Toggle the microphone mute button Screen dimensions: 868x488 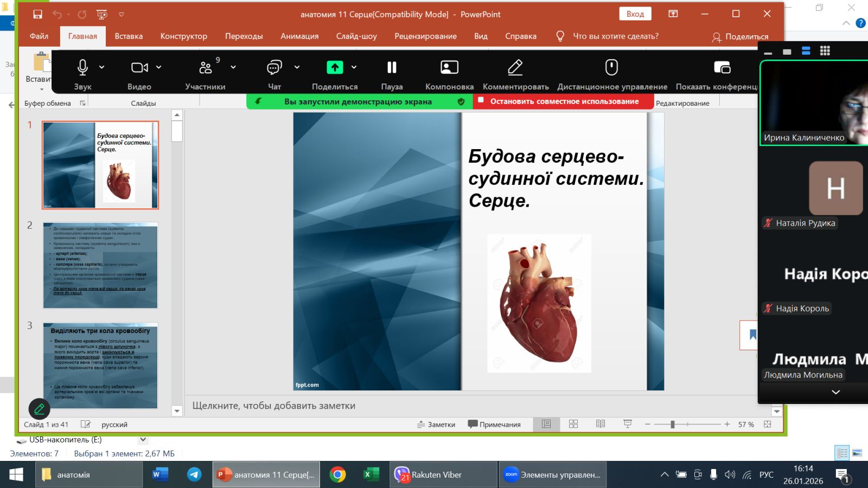pos(82,68)
